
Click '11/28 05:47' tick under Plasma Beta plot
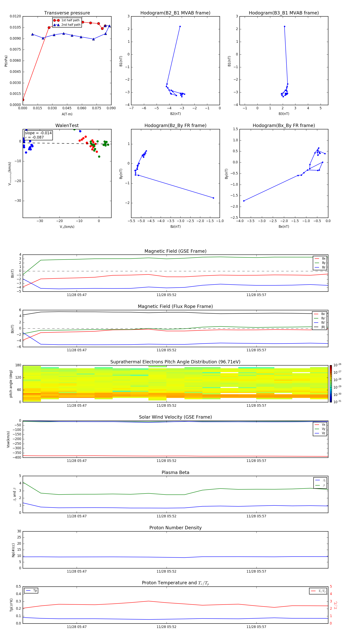click(x=77, y=516)
